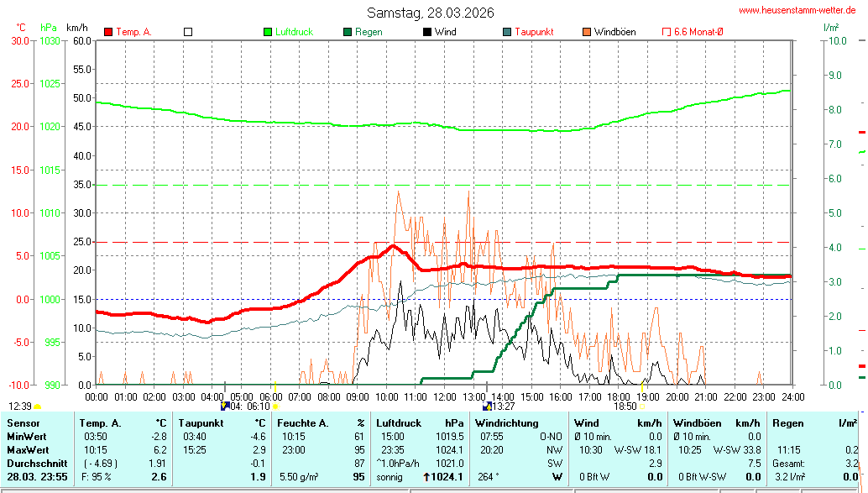Click the red Temp. A. legend swatch
This screenshot has width=868, height=493.
coord(108,32)
